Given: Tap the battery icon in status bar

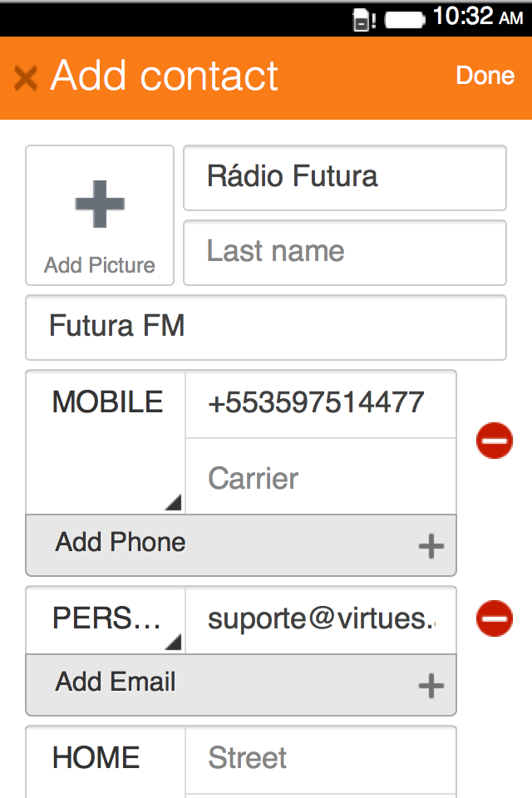Looking at the screenshot, I should [x=405, y=18].
